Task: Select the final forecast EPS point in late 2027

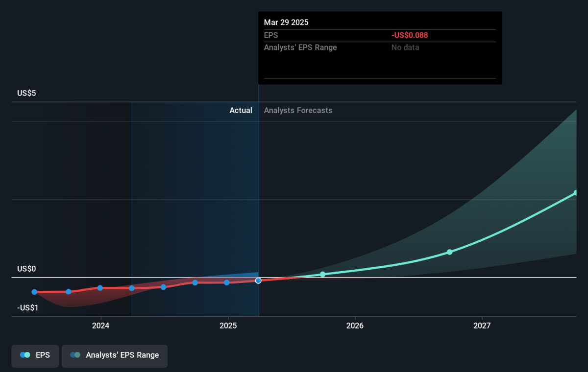Action: (576, 193)
